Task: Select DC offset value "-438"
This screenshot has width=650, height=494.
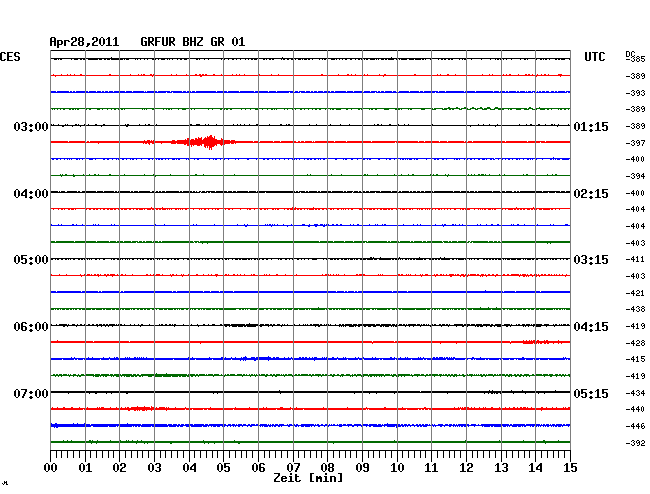Action: [635, 310]
